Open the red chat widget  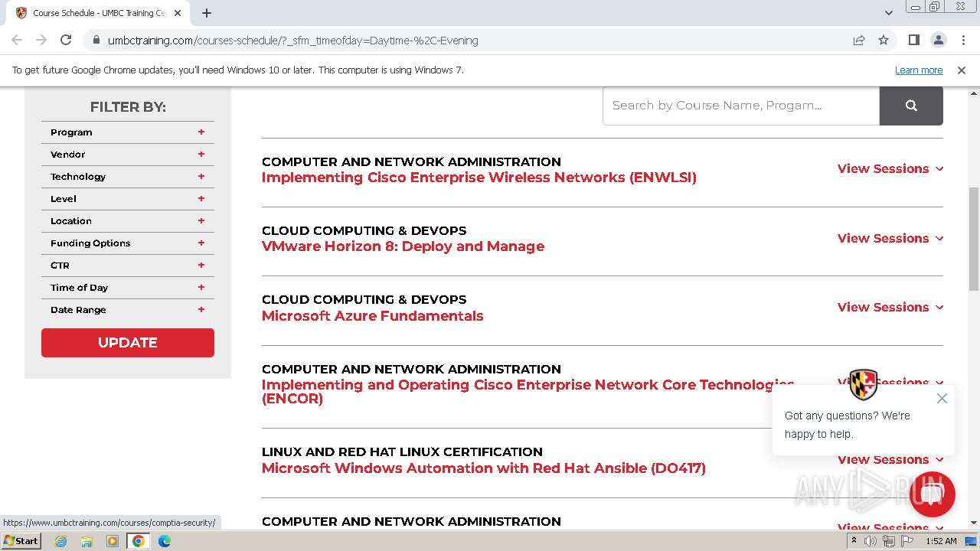932,494
